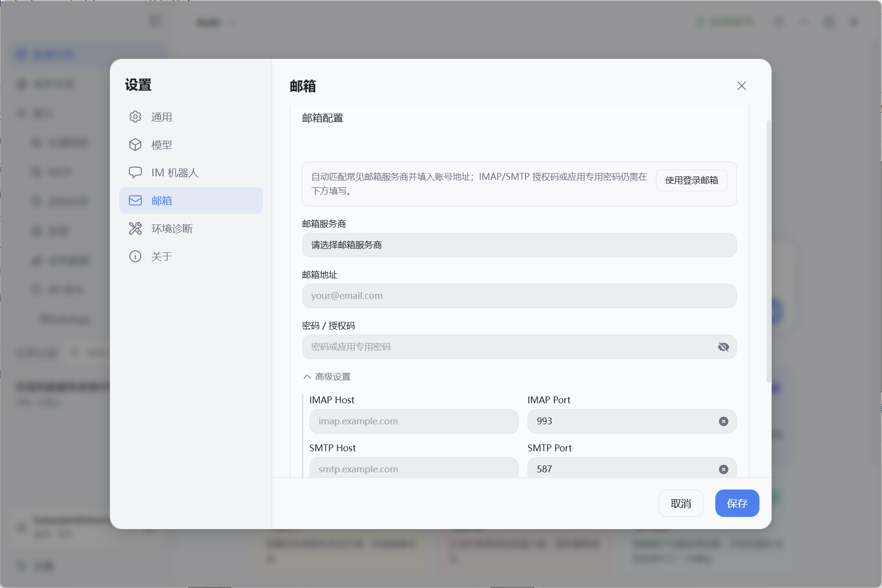882x588 pixels.
Task: Open the 邮箱服务商 provider dropdown
Action: tap(519, 245)
